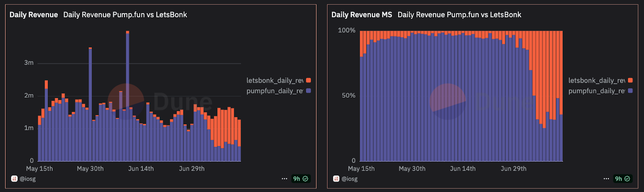This screenshot has height=192, width=644.
Task: Open the Daily Revenue chart title
Action: pos(34,15)
